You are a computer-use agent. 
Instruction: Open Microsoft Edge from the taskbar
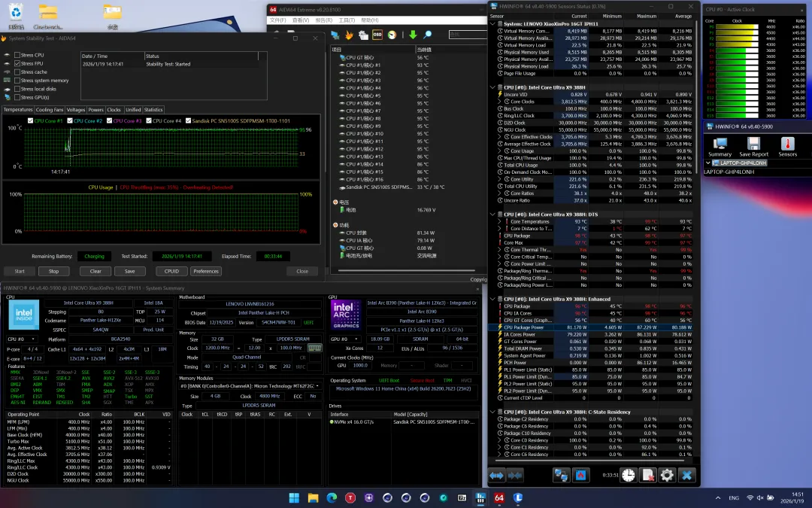pyautogui.click(x=332, y=497)
